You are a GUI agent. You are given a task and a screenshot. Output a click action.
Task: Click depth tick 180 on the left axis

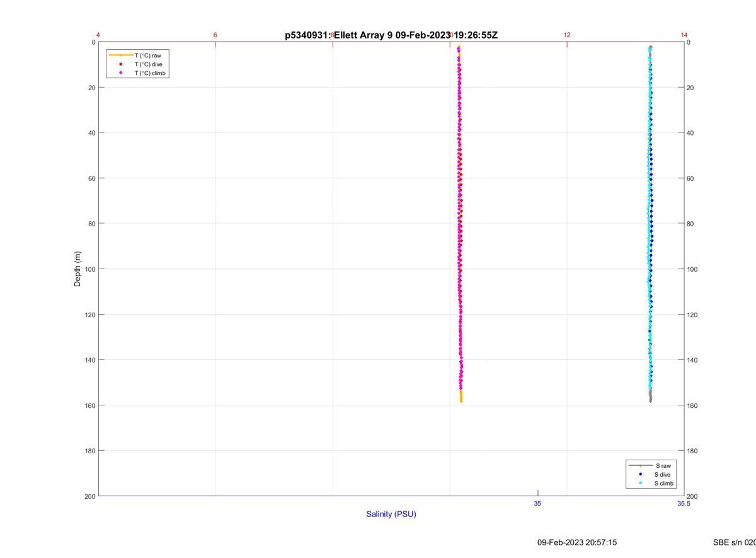pyautogui.click(x=90, y=451)
